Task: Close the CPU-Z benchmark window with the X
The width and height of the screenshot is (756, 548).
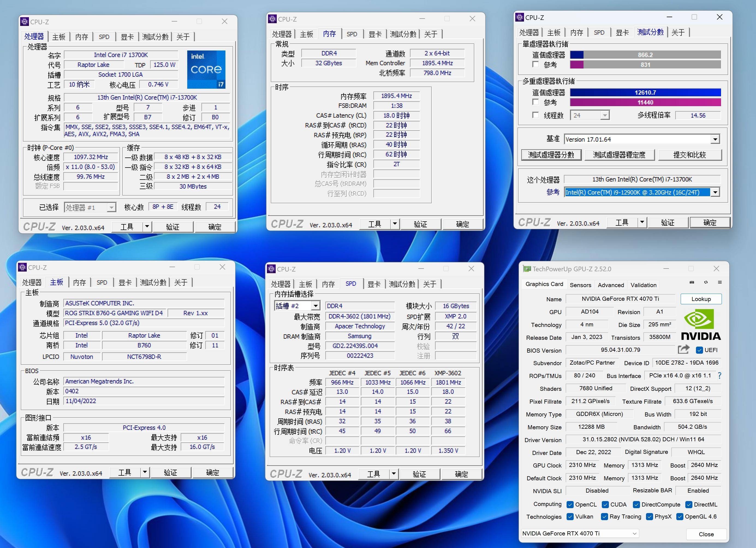Action: [719, 17]
